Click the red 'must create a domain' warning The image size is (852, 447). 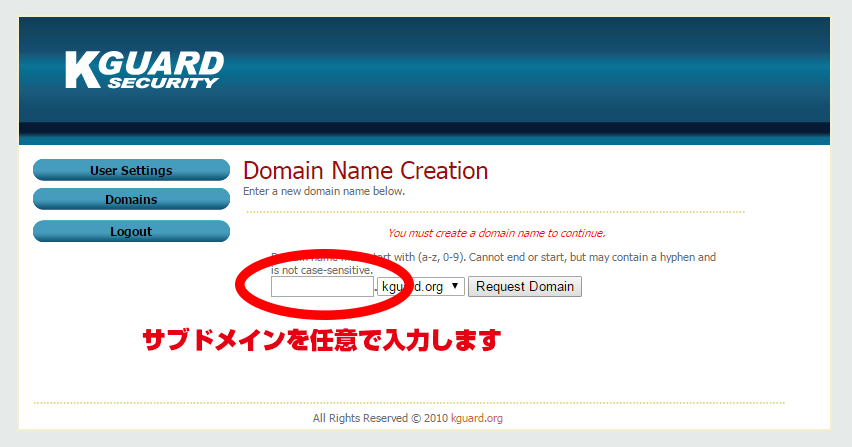click(496, 234)
